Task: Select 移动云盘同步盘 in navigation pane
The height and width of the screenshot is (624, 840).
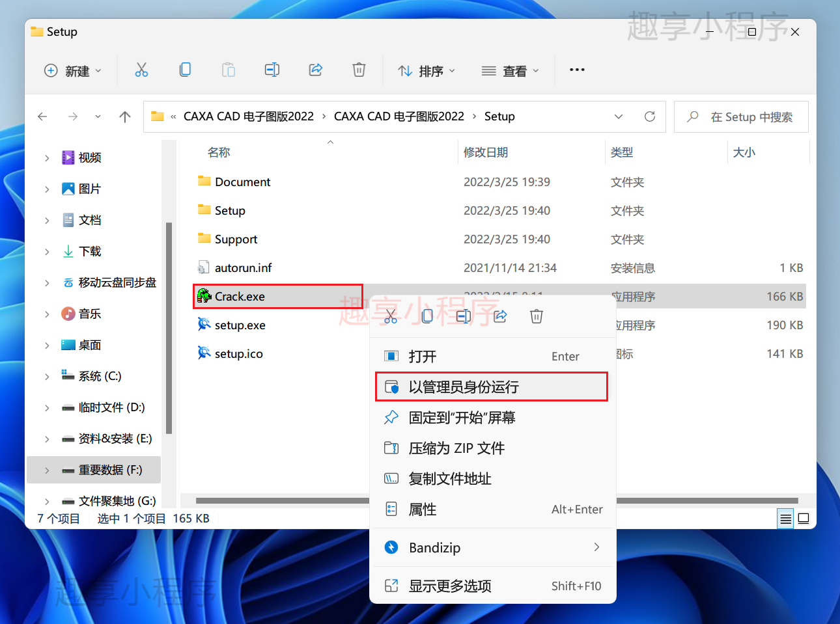Action: [117, 282]
